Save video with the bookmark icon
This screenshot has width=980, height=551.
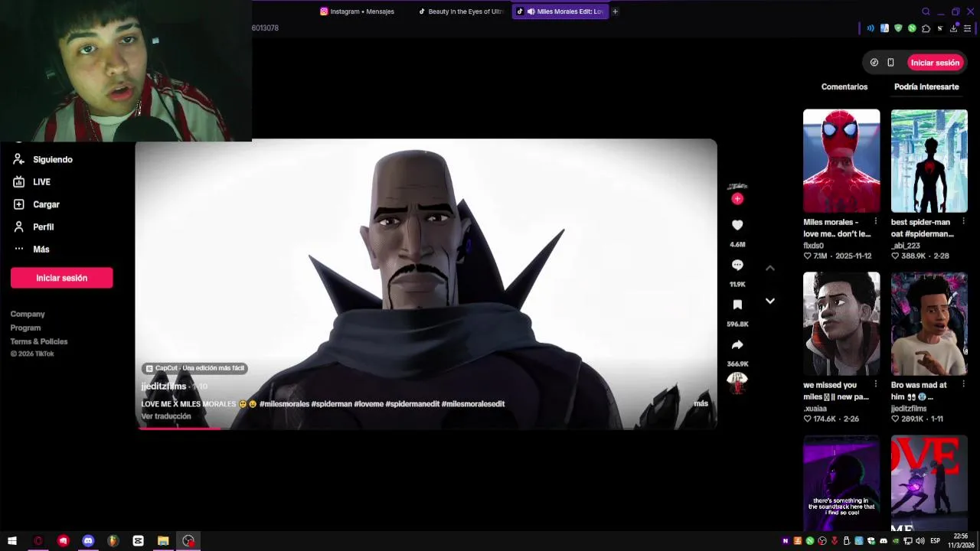click(737, 305)
